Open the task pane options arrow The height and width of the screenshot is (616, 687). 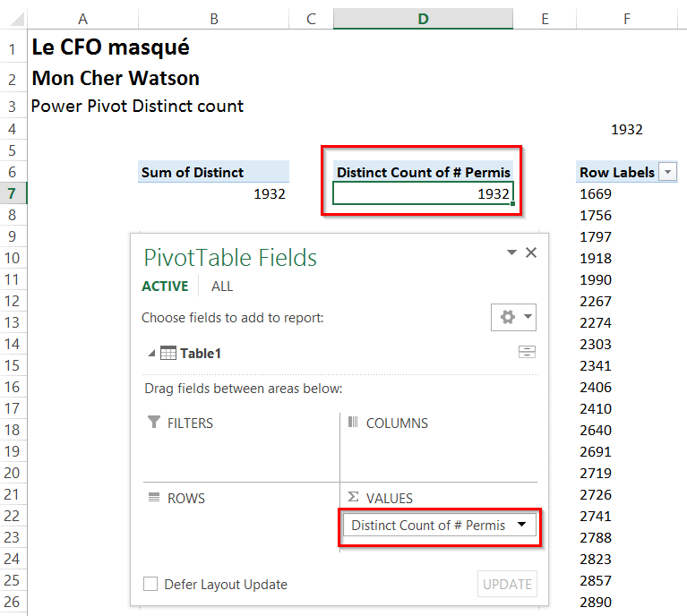click(511, 253)
